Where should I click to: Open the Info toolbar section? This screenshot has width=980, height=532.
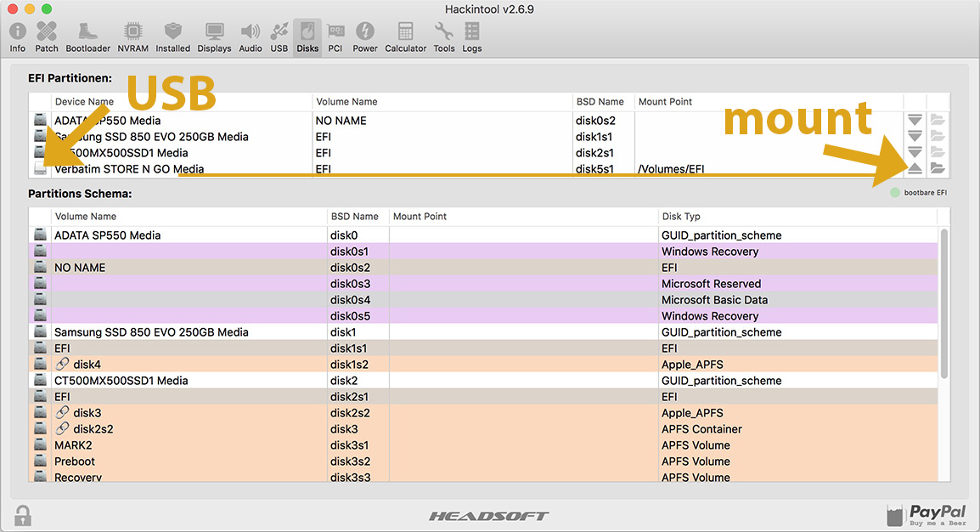18,37
